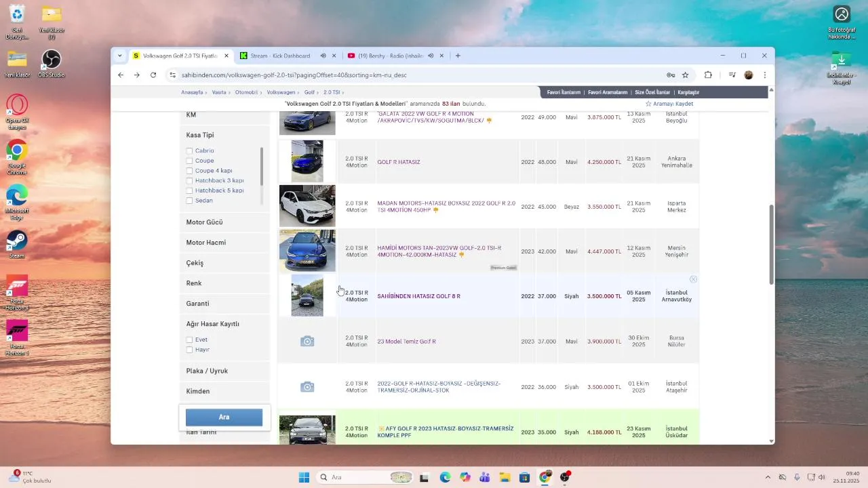
Task: Bookmark this page with the star icon
Action: 686,75
